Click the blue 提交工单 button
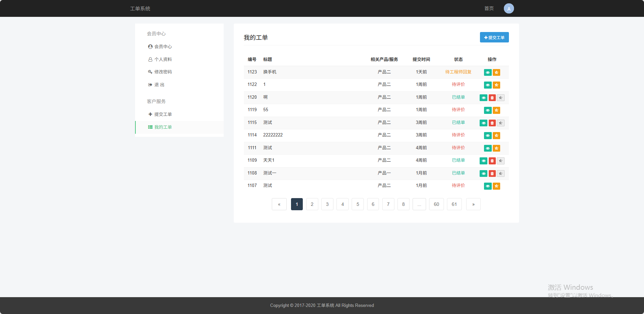This screenshot has width=644, height=314. (x=494, y=37)
